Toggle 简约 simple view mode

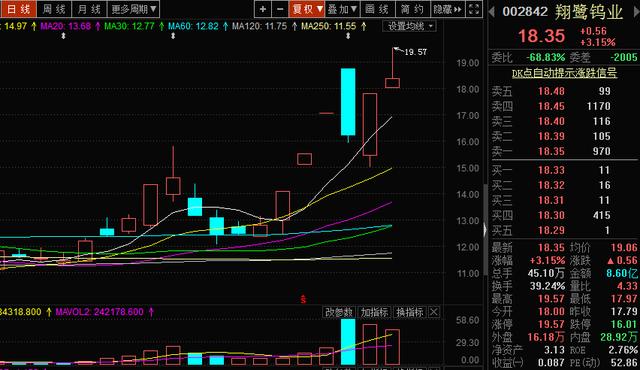412,9
